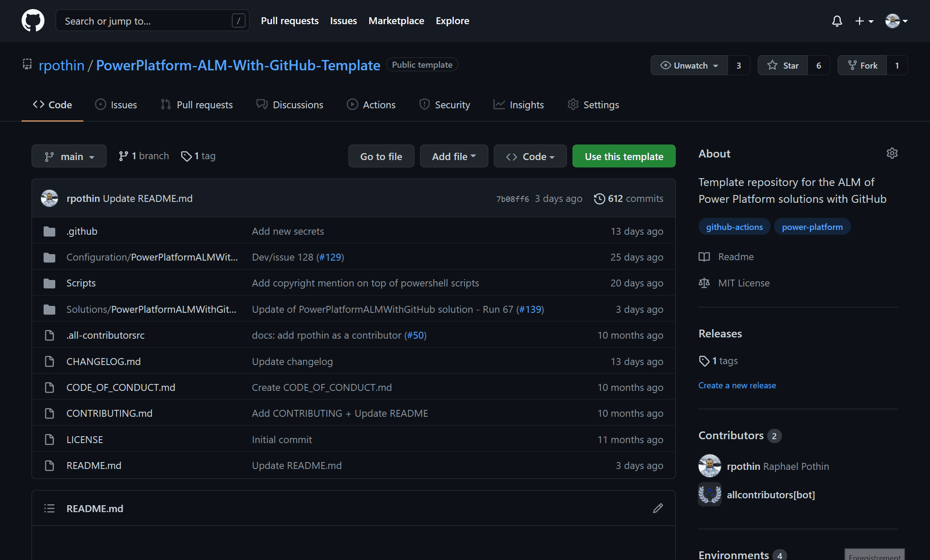
Task: Fork the repository
Action: (862, 65)
